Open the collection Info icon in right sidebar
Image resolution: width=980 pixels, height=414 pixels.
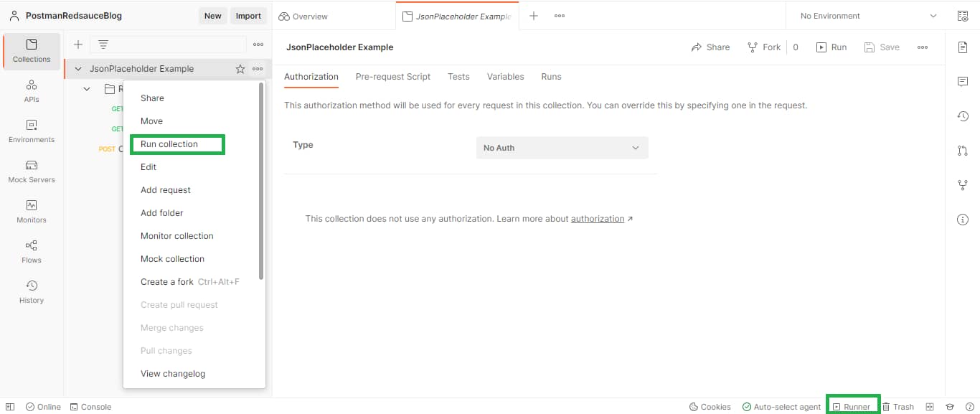(963, 220)
